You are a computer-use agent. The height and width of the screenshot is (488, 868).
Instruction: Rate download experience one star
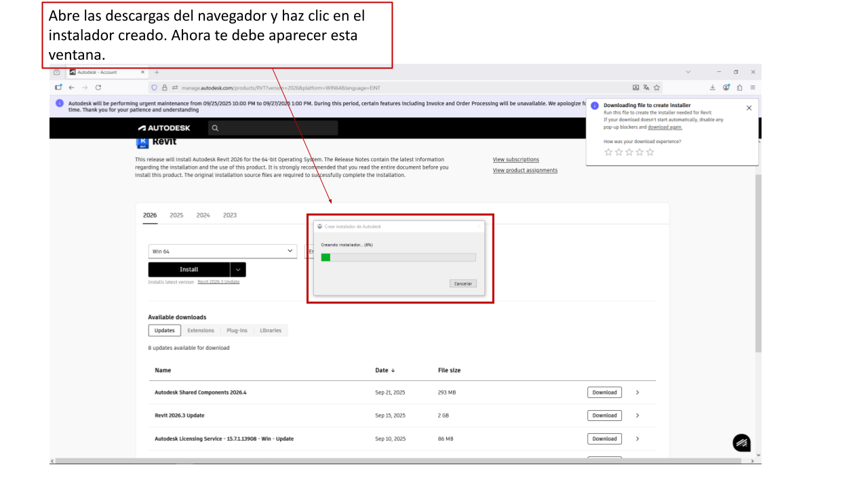(x=608, y=152)
